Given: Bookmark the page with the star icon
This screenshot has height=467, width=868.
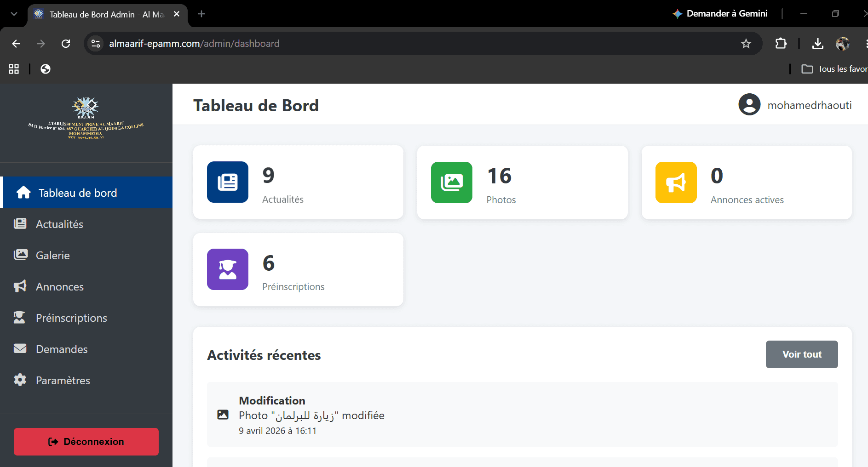Looking at the screenshot, I should 746,44.
